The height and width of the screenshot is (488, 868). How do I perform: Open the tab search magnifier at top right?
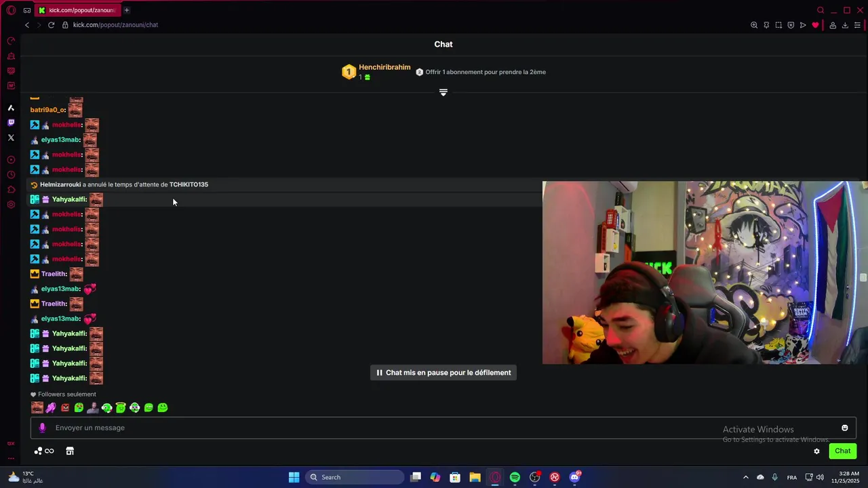(x=821, y=10)
